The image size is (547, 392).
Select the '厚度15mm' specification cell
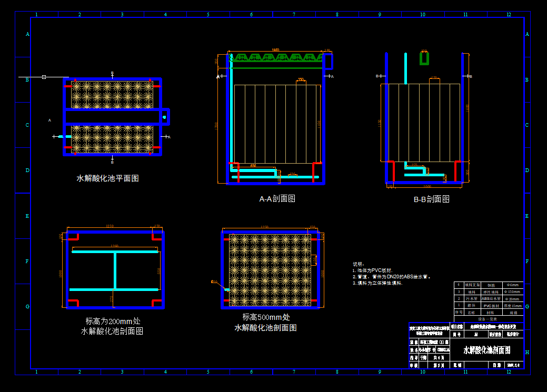513,306
